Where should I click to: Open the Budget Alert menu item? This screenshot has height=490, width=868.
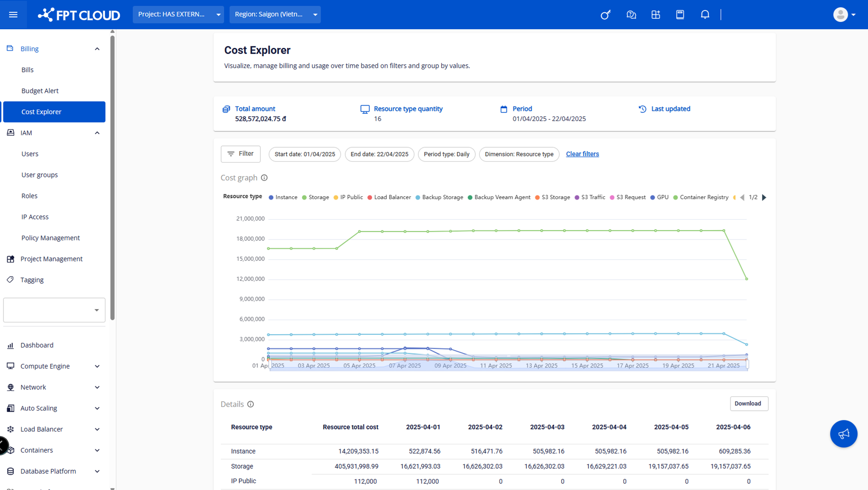[40, 91]
